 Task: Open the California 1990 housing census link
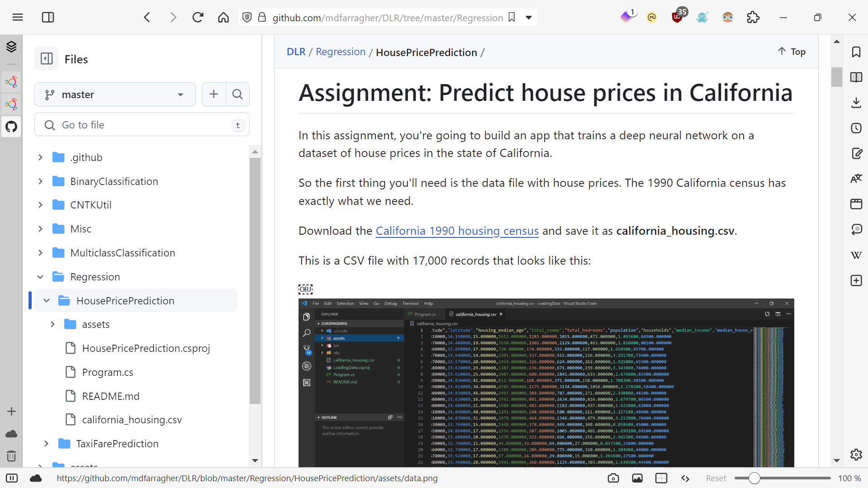click(x=457, y=231)
